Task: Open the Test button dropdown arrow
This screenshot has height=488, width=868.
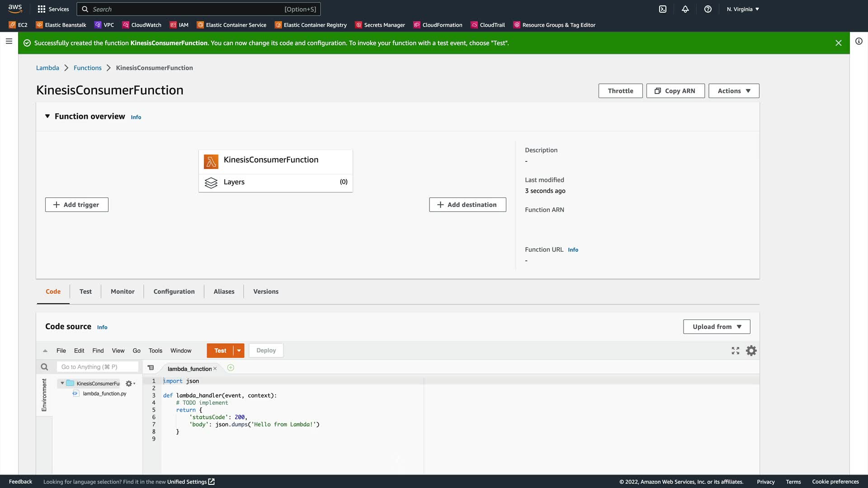Action: [x=239, y=351]
